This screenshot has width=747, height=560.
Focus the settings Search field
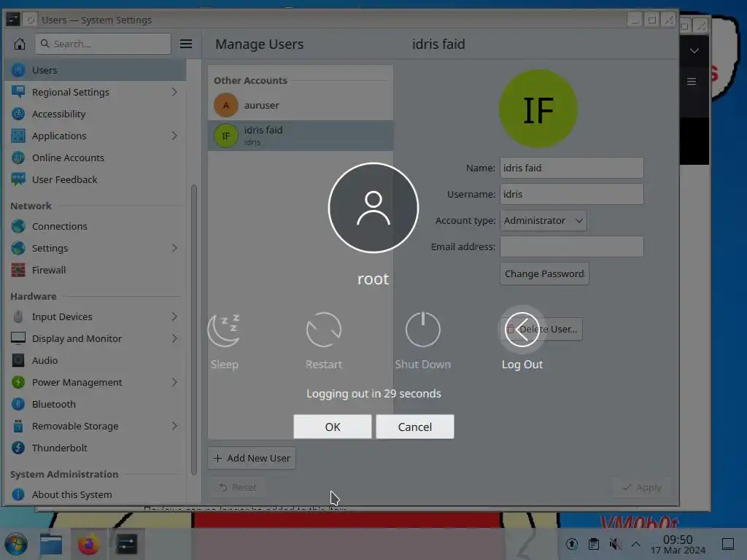103,44
